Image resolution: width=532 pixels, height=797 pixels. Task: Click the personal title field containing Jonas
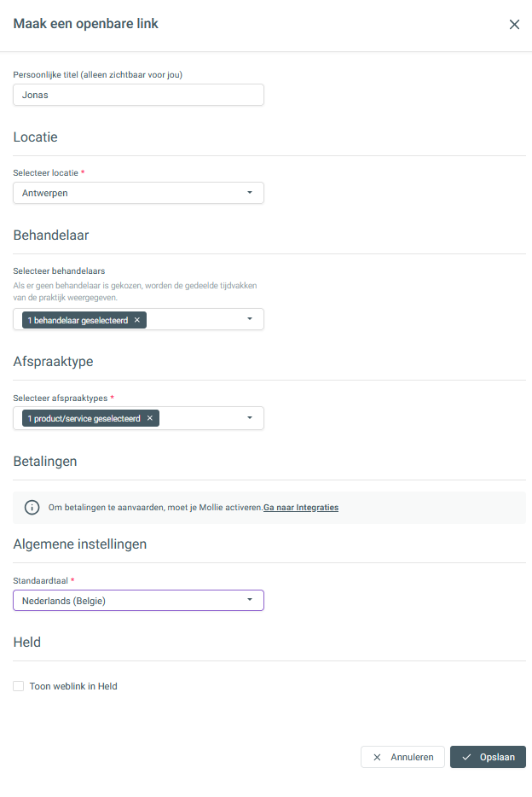pos(139,95)
